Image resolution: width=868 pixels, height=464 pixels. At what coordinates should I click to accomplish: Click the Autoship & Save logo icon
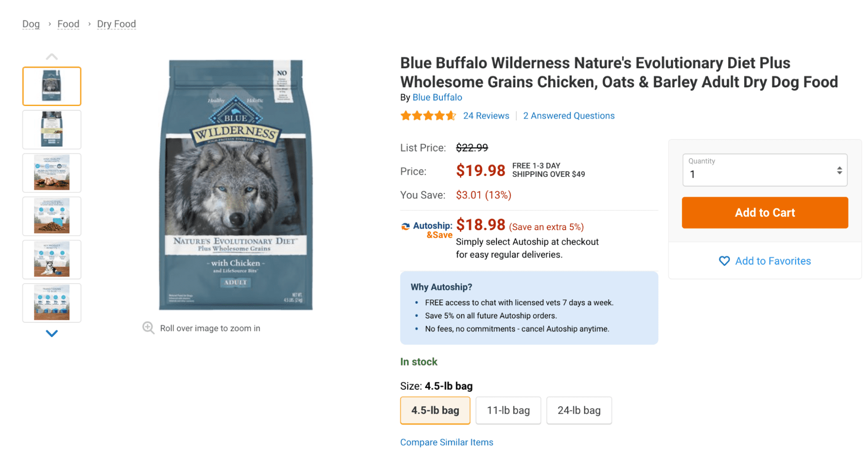click(405, 226)
